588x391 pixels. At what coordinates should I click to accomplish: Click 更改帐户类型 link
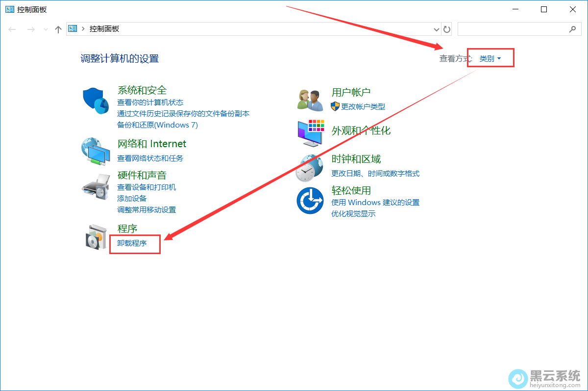pos(363,106)
